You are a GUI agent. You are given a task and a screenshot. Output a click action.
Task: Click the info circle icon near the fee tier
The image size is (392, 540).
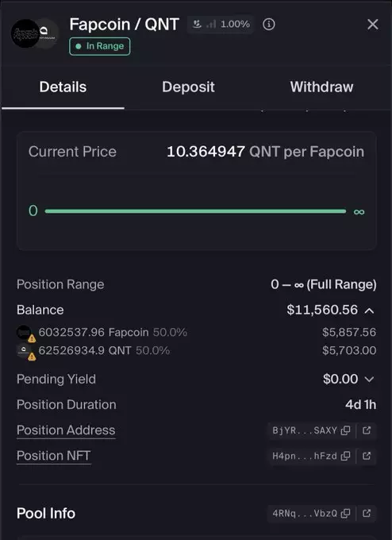(x=269, y=25)
